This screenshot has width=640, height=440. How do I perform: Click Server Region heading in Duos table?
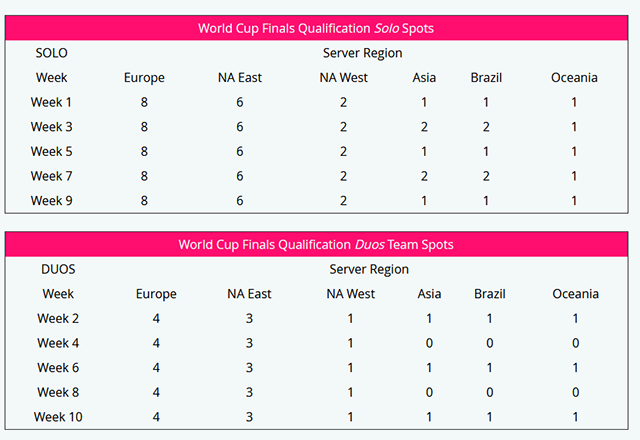(x=369, y=270)
